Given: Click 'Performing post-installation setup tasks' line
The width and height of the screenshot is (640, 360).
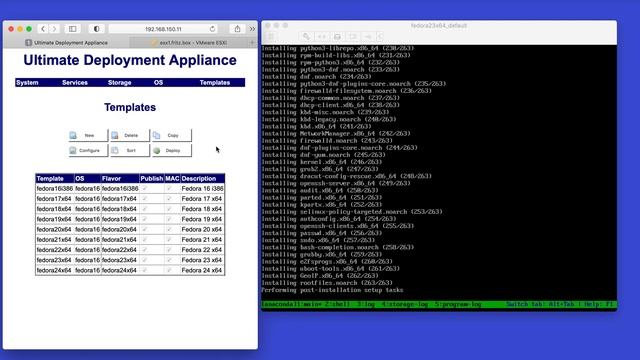Looking at the screenshot, I should tap(332, 290).
